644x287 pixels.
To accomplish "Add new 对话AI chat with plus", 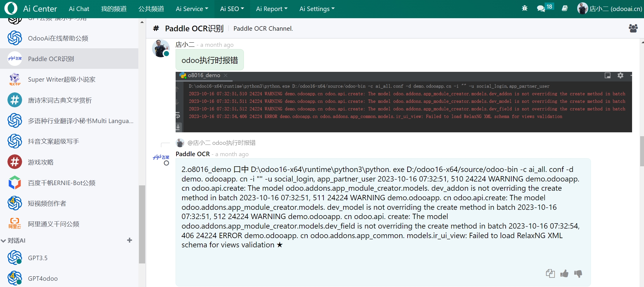I will coord(129,240).
